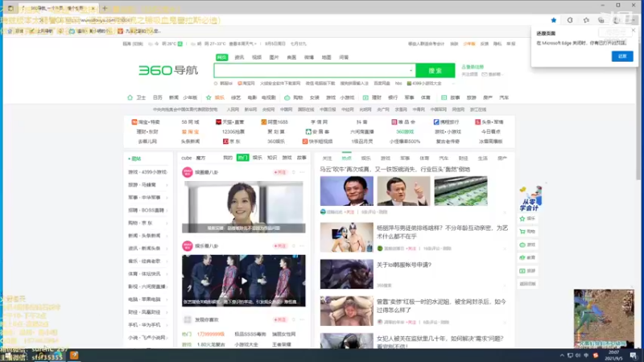Open the 360游戏 green link
This screenshot has width=644, height=362.
coord(405,132)
